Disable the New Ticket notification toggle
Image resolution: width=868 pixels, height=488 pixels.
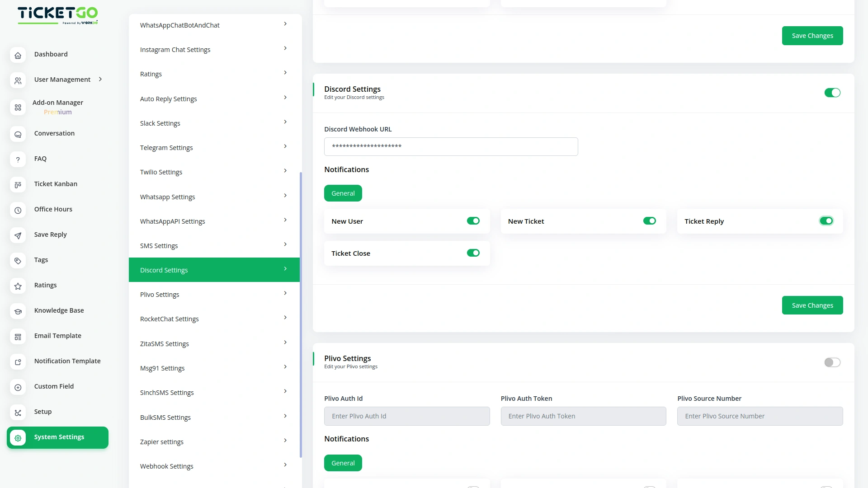[x=650, y=221]
